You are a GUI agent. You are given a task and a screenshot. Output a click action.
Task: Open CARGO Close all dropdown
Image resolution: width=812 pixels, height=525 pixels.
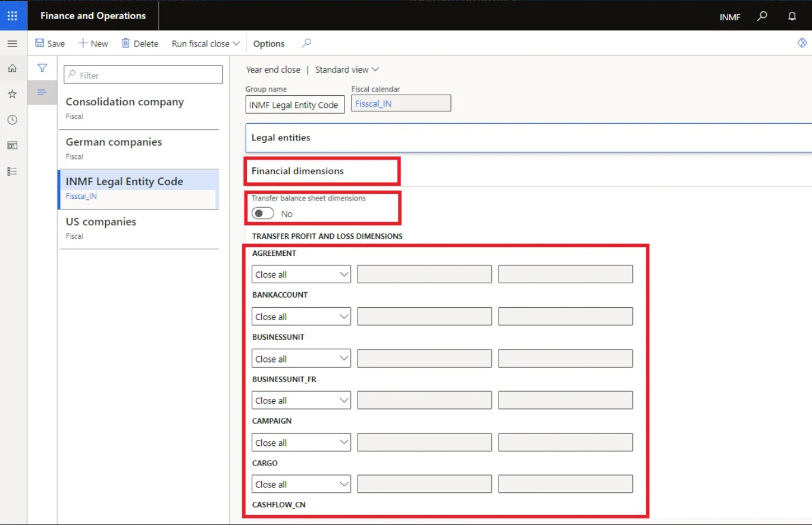point(301,484)
